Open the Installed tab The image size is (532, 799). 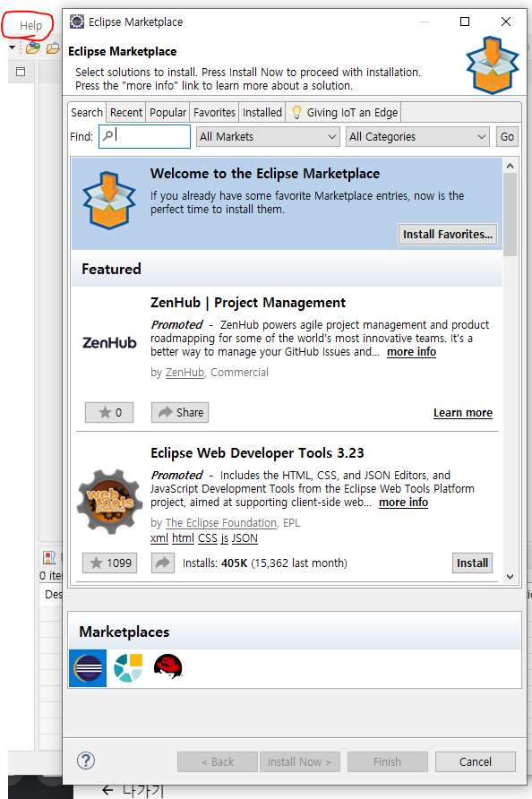tap(262, 112)
